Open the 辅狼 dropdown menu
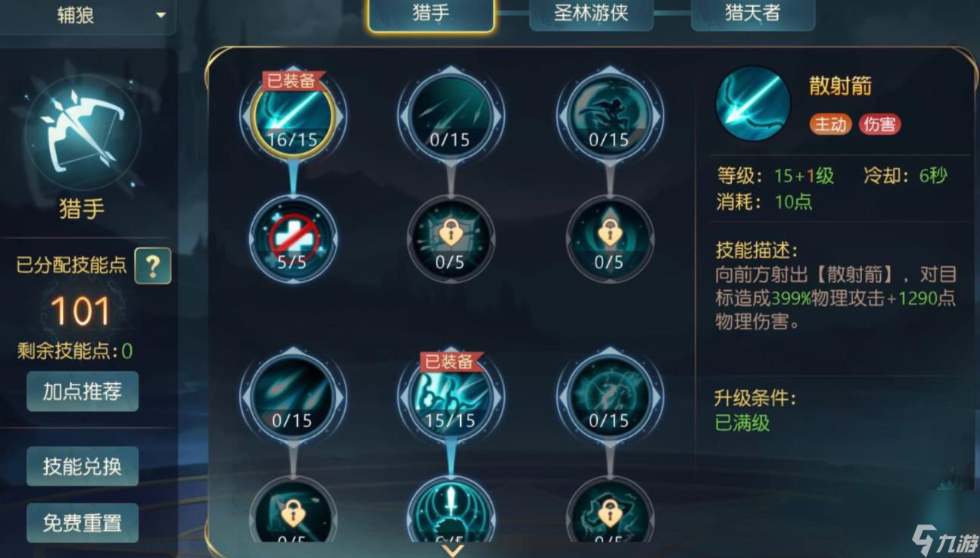Image resolution: width=980 pixels, height=558 pixels. click(x=88, y=15)
